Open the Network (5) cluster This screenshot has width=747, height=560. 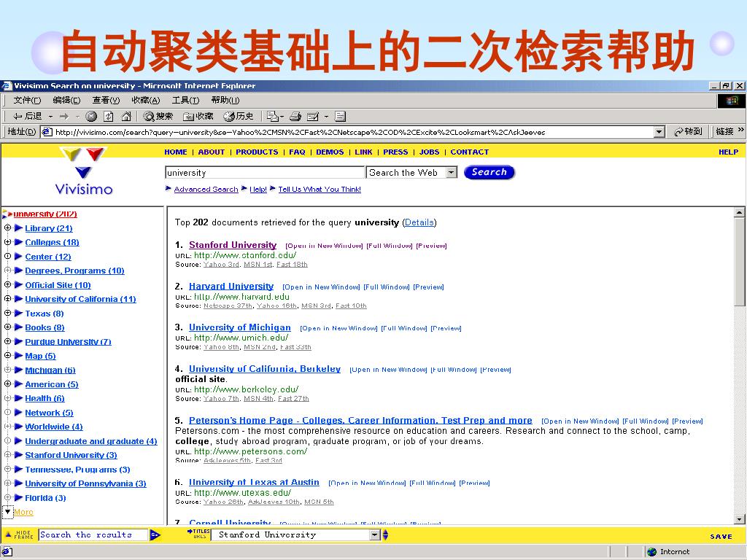49,413
